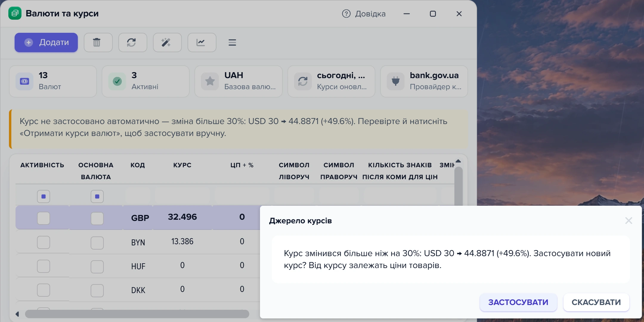644x322 pixels.
Task: Click the 3 Активні card
Action: point(146,81)
